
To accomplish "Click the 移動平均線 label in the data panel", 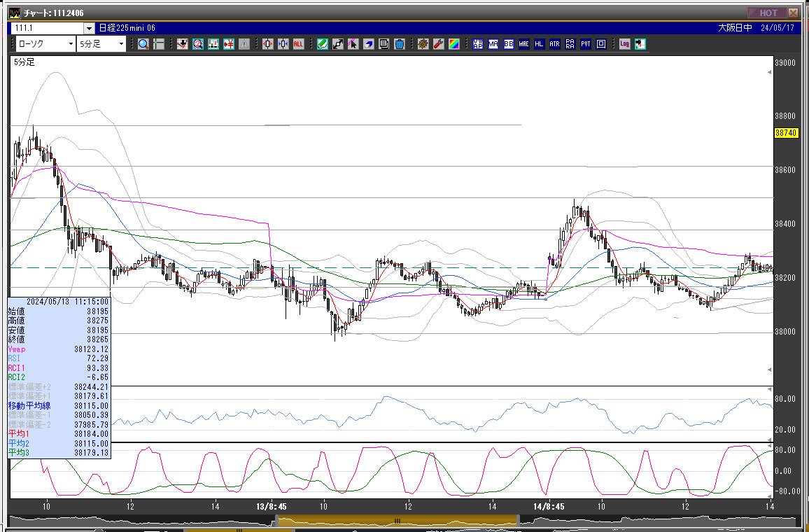I will [x=29, y=405].
